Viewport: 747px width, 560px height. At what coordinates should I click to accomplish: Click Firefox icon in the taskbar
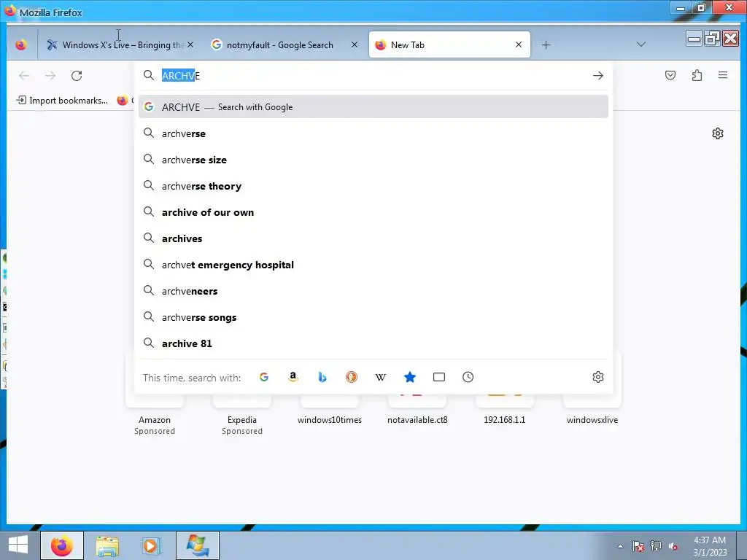pos(62,545)
